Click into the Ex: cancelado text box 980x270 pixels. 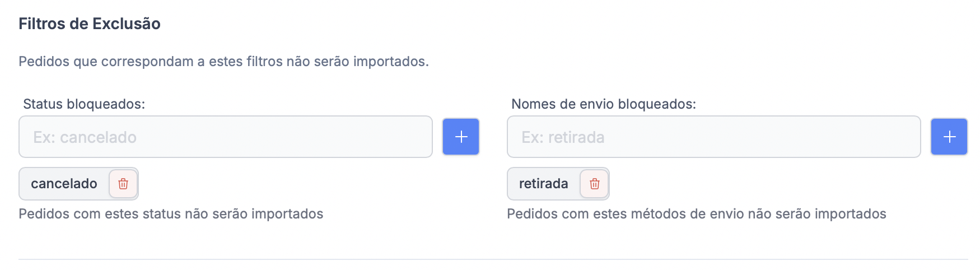point(225,137)
